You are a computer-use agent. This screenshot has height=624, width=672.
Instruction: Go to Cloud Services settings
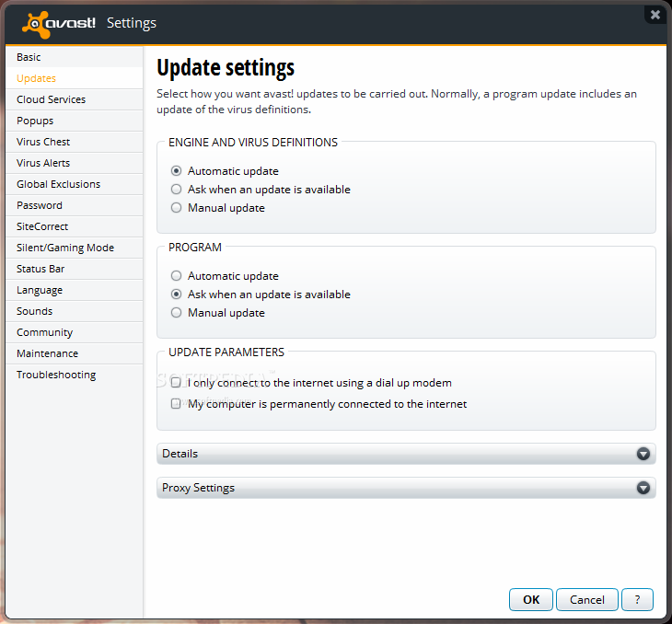pos(75,99)
